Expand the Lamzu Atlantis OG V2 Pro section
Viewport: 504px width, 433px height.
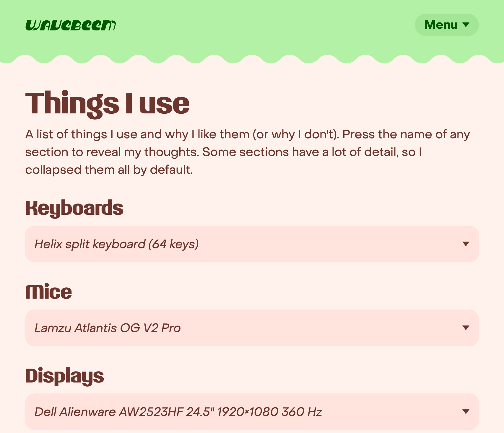(252, 328)
